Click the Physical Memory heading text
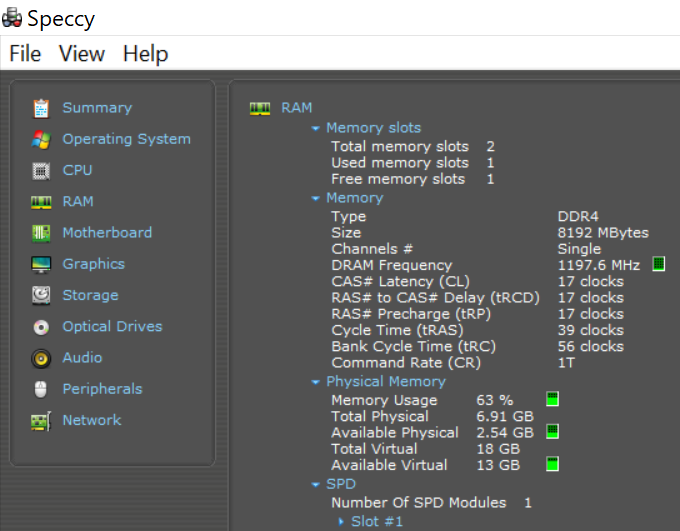Screen dimensions: 680x531 click(x=386, y=382)
